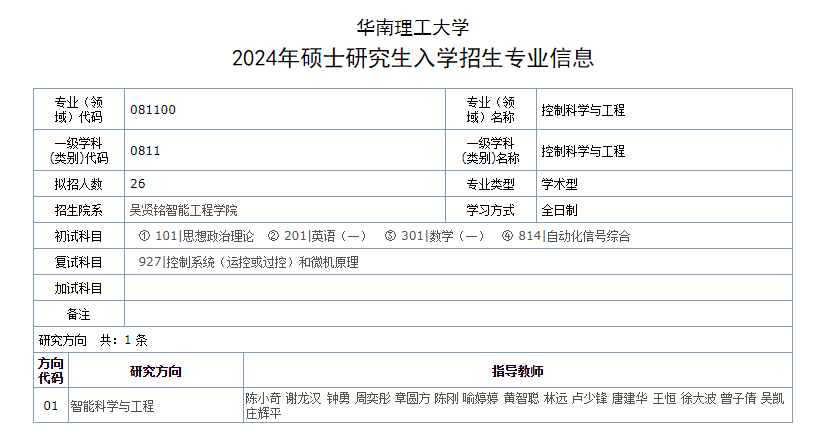Click advisor name 陈刚
Image resolution: width=819 pixels, height=444 pixels.
click(447, 399)
